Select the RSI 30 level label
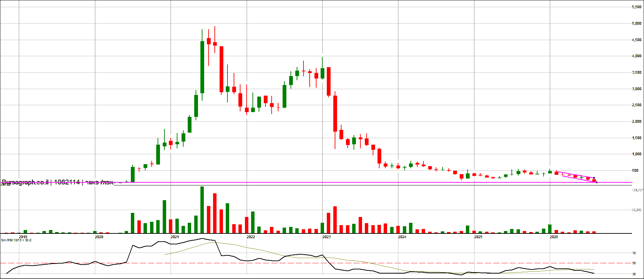This screenshot has width=644, height=279. tap(634, 274)
